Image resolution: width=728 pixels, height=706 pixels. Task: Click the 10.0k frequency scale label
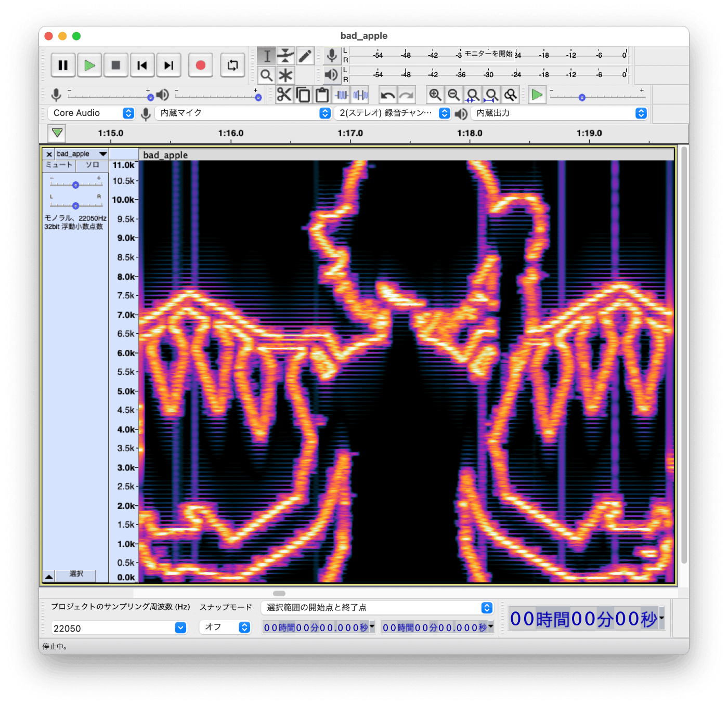pos(124,200)
